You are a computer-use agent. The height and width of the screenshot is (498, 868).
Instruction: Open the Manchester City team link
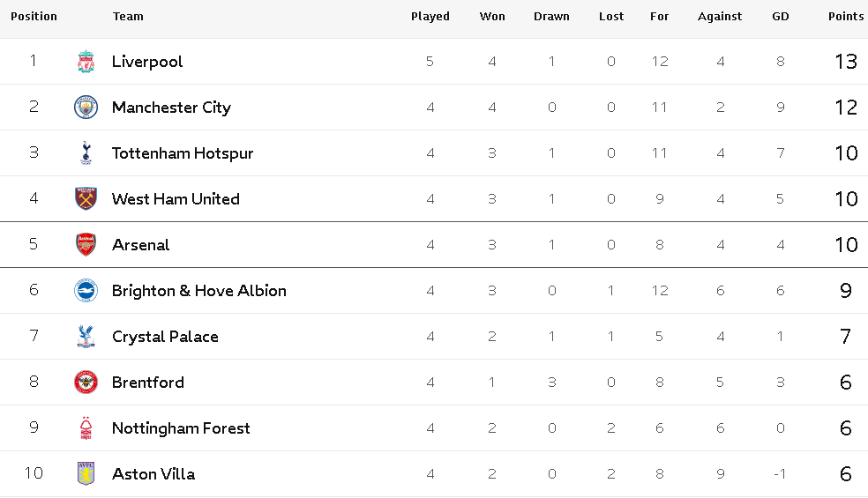(172, 108)
